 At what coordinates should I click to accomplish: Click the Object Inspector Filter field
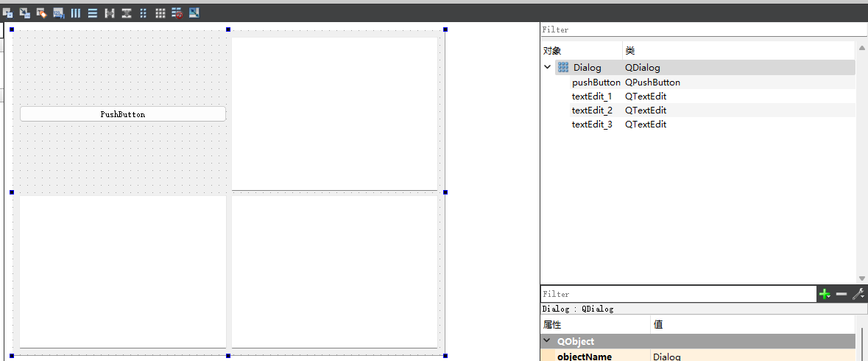coord(704,30)
